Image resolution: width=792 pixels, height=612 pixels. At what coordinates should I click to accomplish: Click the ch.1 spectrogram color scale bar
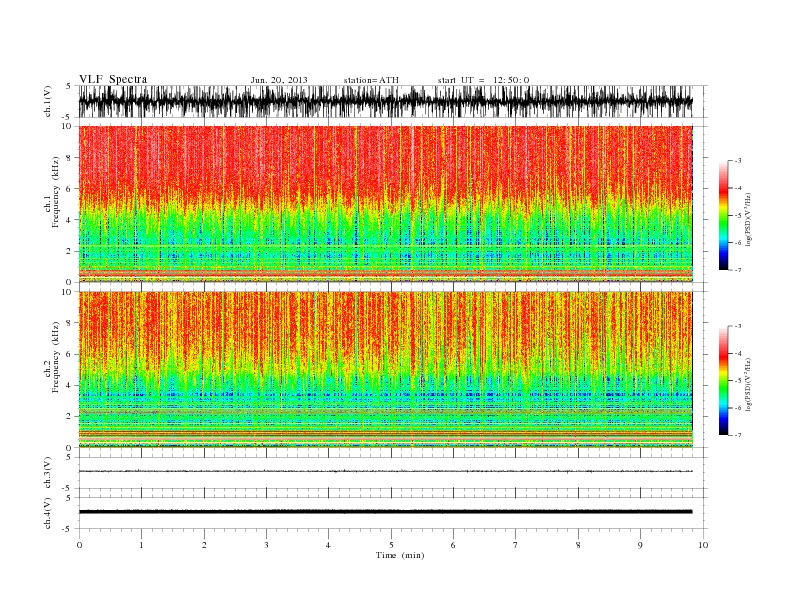click(x=723, y=216)
